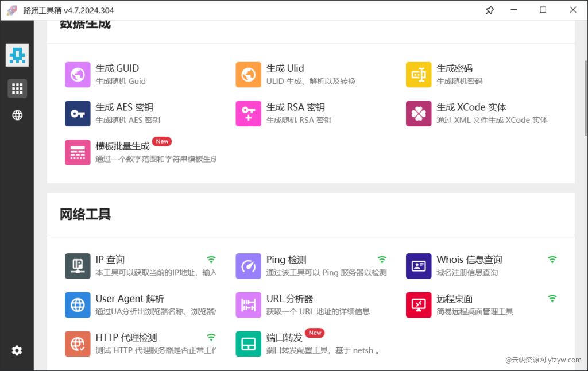Viewport: 588px width, 371px height.
Task: Open the Ping 检测 gauge icon
Action: tap(248, 266)
